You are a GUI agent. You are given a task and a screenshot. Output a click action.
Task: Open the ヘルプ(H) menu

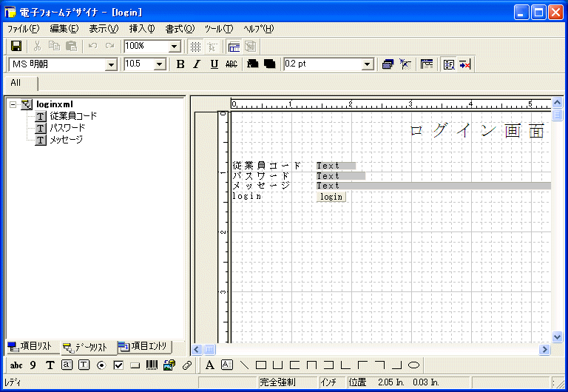259,29
